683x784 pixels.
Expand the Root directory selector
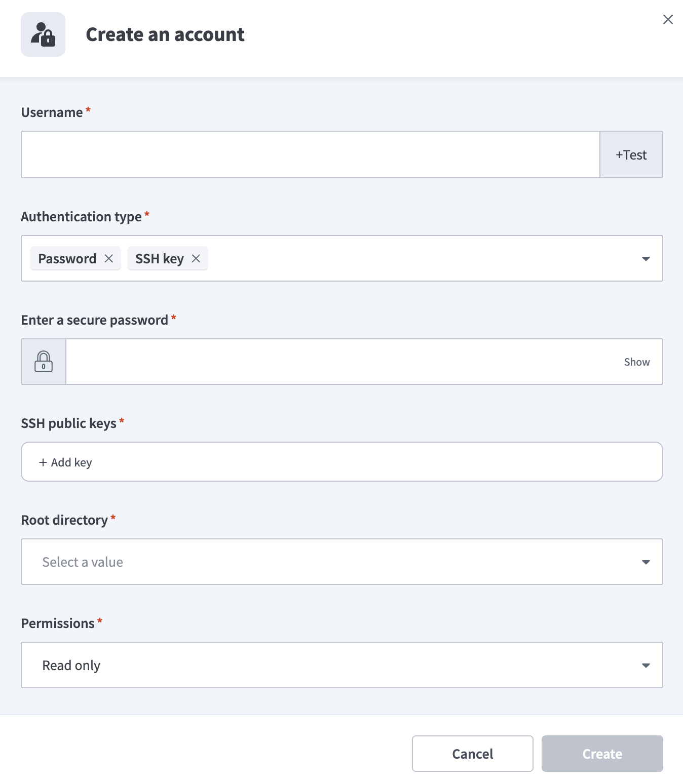coord(646,562)
